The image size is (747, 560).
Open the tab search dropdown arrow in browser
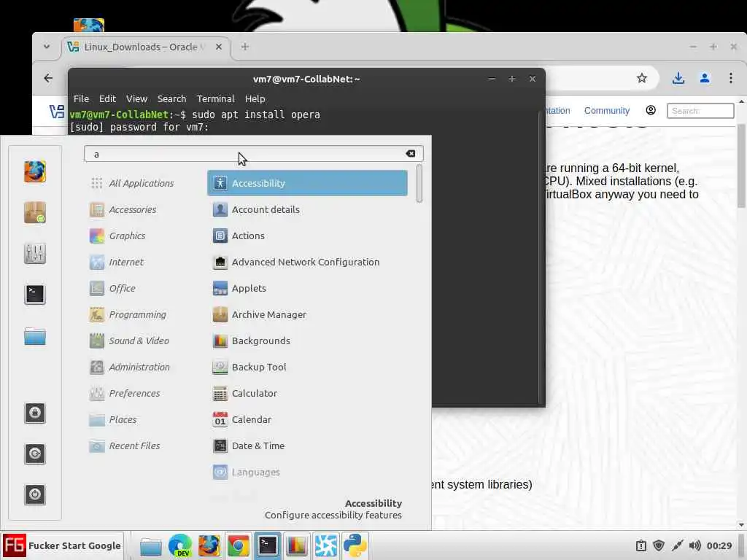(46, 47)
